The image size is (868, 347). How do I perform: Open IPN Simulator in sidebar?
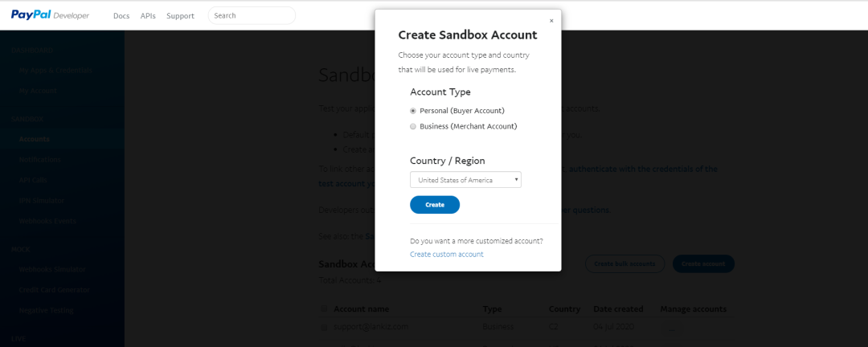[x=42, y=200]
